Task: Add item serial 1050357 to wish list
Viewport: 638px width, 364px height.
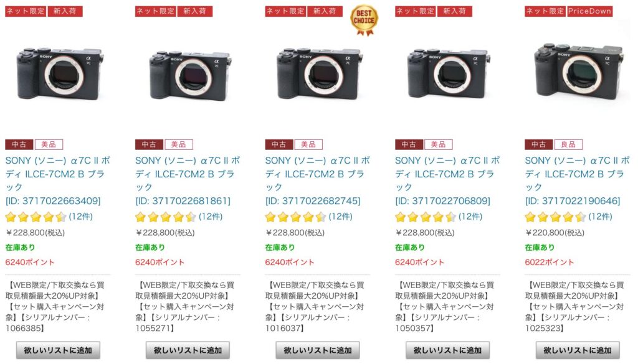Action: (x=447, y=350)
